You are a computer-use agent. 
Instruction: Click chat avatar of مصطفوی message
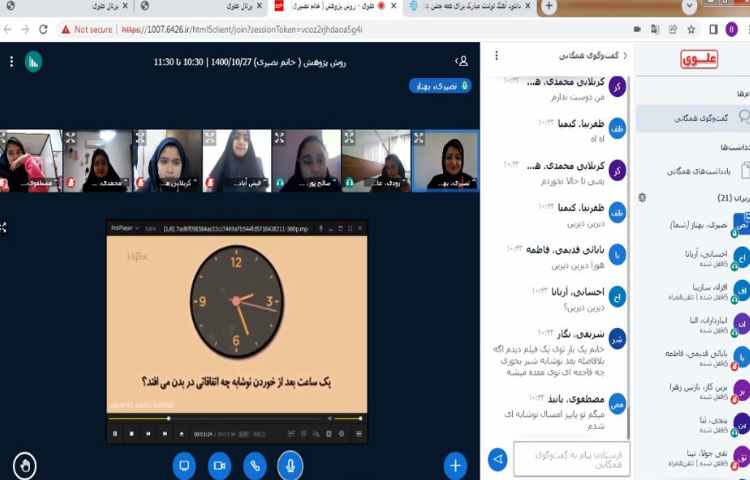tap(617, 404)
